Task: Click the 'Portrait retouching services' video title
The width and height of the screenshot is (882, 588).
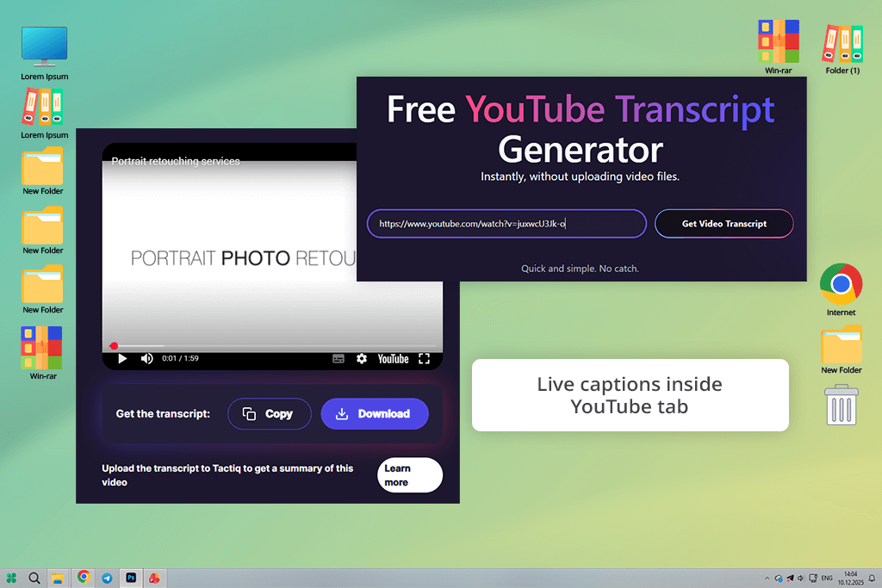Action: pyautogui.click(x=176, y=161)
